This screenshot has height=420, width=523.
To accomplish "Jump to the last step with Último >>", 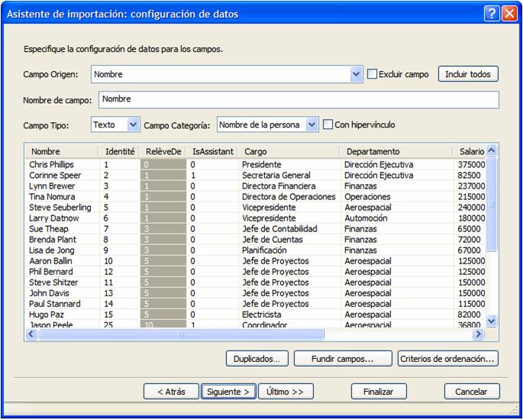I will coord(286,392).
